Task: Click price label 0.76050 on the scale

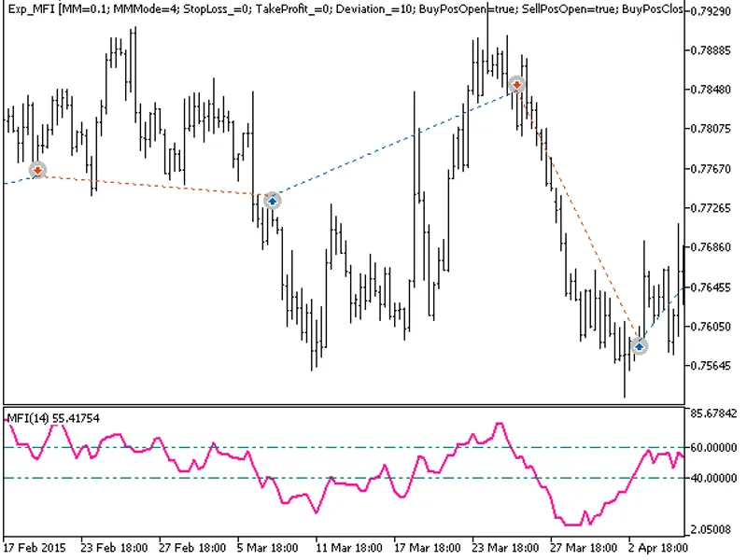Action: pos(711,327)
